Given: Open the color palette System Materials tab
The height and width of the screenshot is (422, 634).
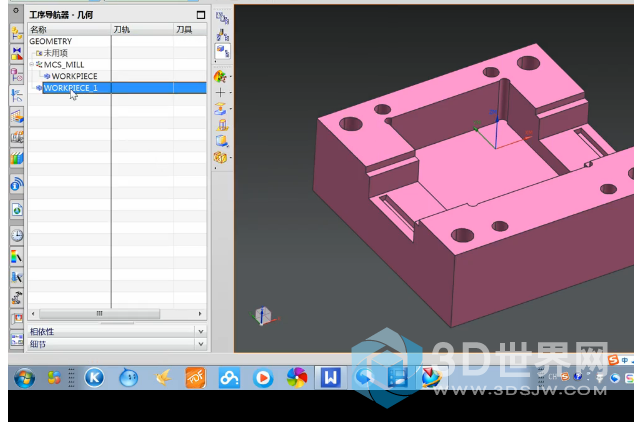Looking at the screenshot, I should [x=17, y=256].
